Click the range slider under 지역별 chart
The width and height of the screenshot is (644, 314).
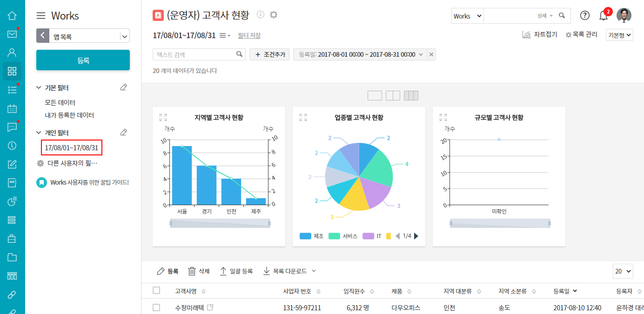pyautogui.click(x=220, y=223)
